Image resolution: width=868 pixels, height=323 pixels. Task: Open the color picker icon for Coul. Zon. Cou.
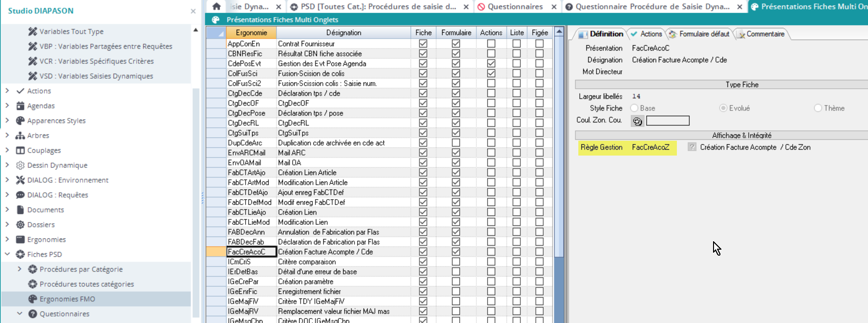[x=637, y=121]
